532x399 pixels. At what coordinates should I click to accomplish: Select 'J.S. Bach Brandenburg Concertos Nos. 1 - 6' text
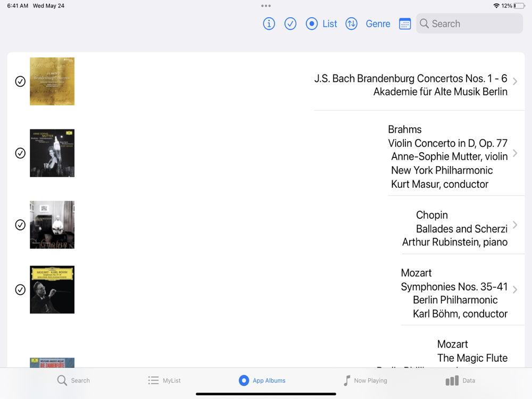click(x=411, y=78)
